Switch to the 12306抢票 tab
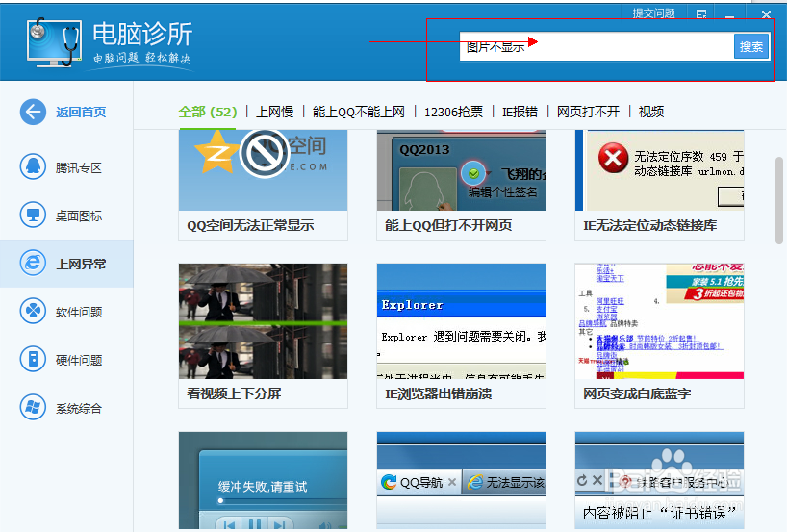This screenshot has height=532, width=787. click(454, 112)
